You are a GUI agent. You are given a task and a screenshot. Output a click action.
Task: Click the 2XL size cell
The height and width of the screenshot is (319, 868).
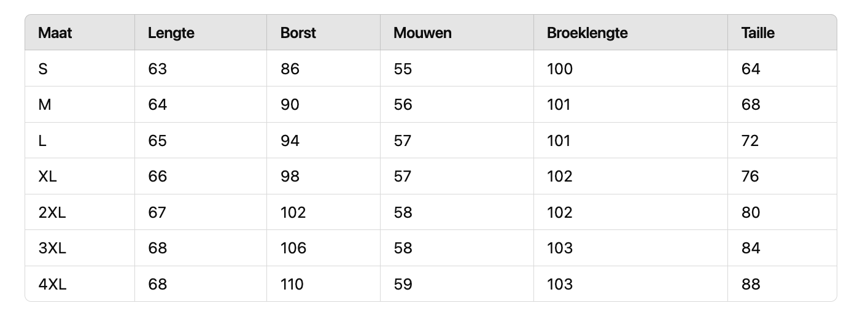click(x=52, y=212)
